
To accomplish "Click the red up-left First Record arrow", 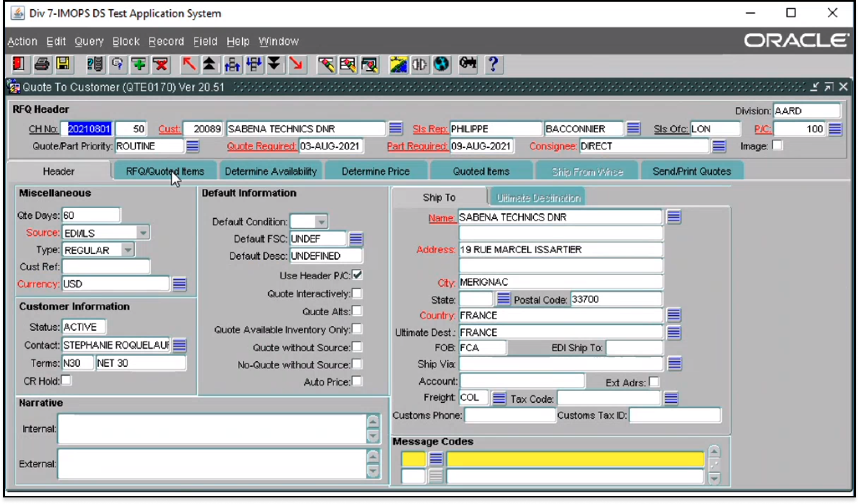I will click(189, 65).
